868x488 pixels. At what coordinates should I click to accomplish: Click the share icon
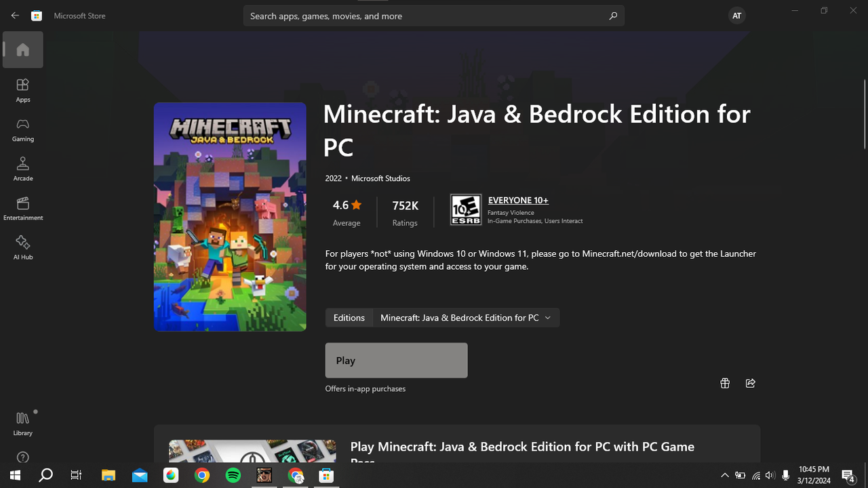pyautogui.click(x=750, y=383)
